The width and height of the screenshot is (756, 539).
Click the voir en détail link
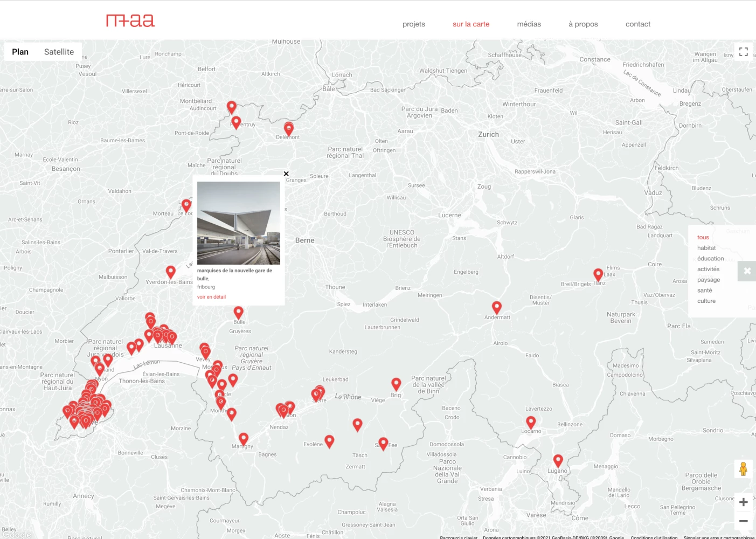211,297
